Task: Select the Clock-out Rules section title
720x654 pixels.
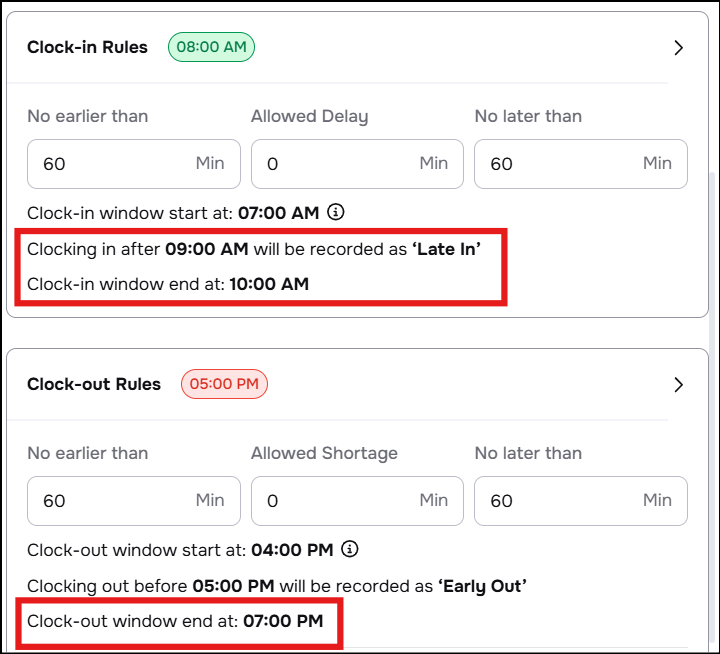Action: [x=94, y=384]
